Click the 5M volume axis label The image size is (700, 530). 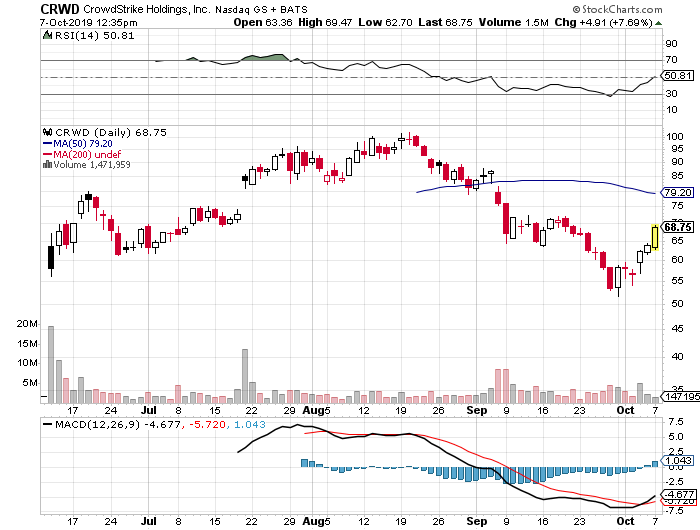pos(29,383)
